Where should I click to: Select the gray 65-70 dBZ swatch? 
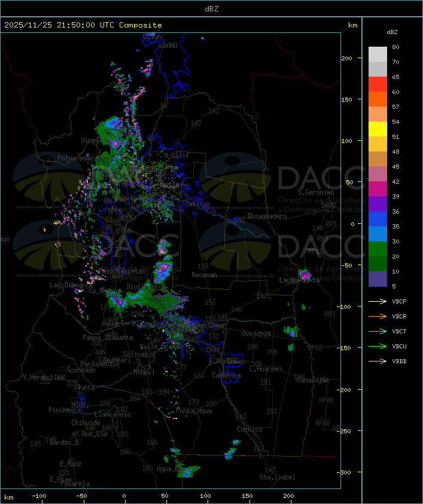tap(378, 69)
